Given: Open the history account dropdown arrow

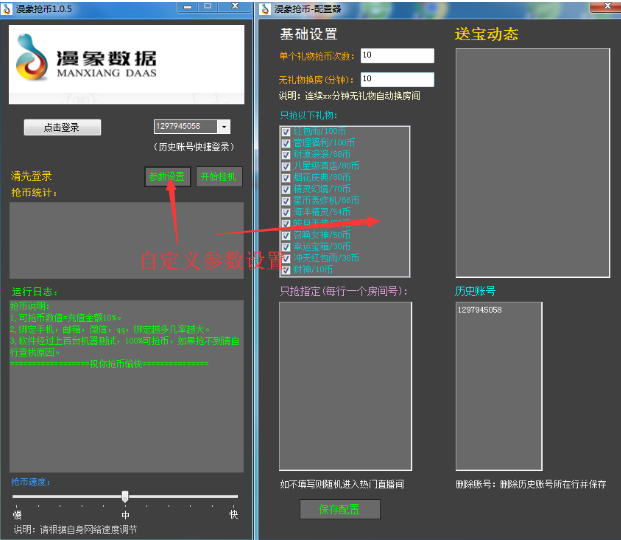Looking at the screenshot, I should [224, 127].
